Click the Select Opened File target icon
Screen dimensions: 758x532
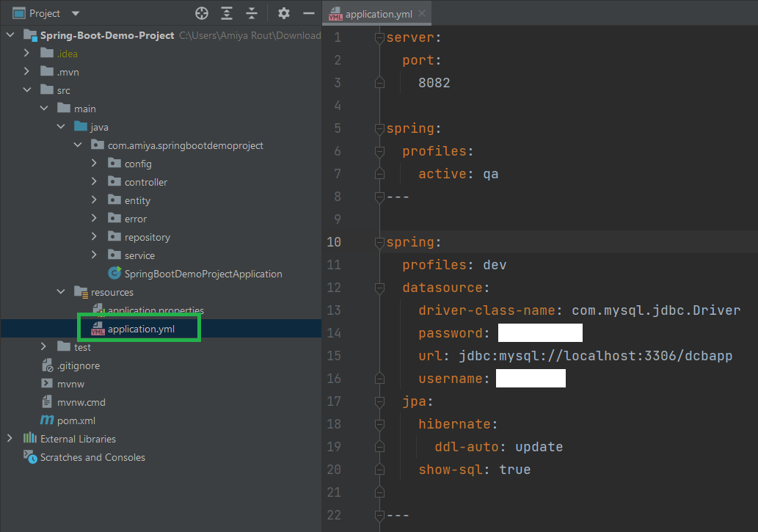200,12
